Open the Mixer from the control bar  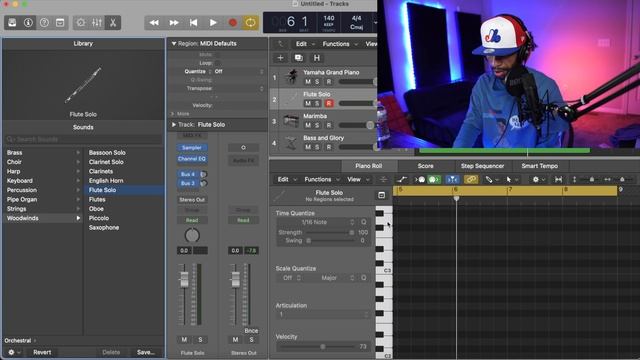97,22
